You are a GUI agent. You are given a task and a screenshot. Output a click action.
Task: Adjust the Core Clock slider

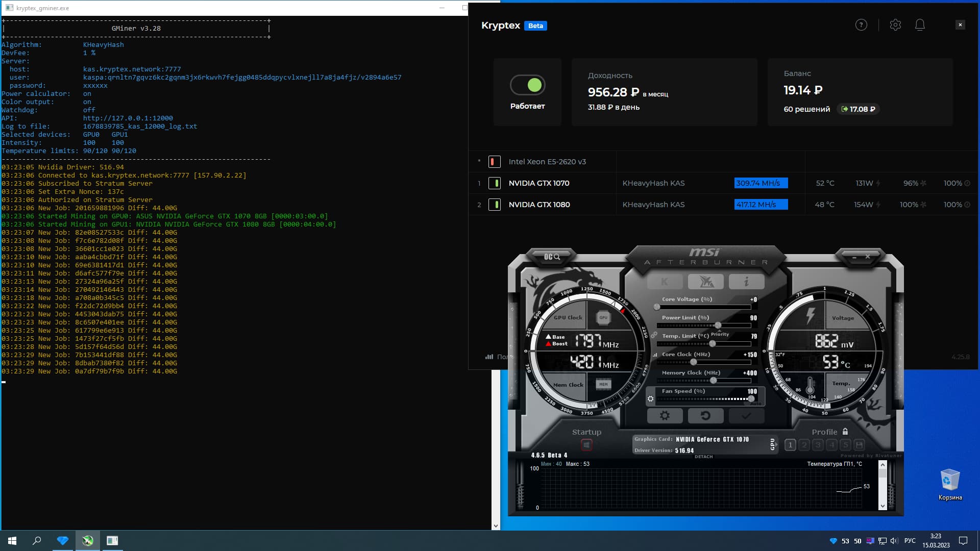(704, 362)
